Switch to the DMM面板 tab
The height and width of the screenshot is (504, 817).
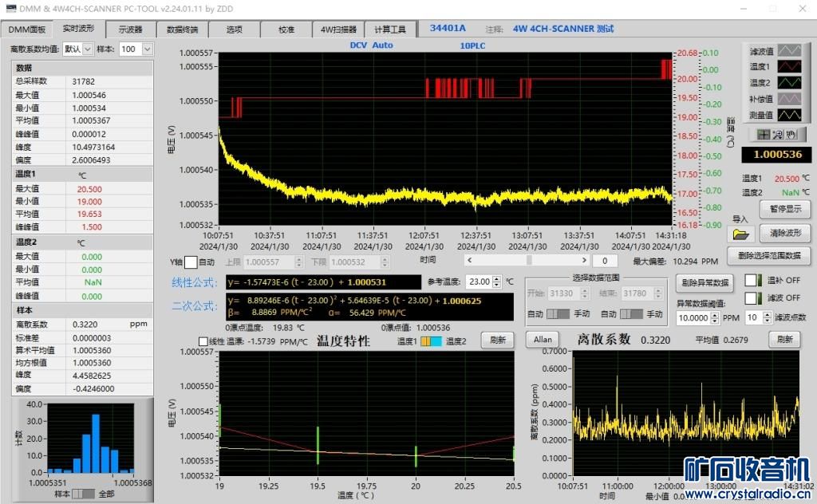[x=27, y=30]
